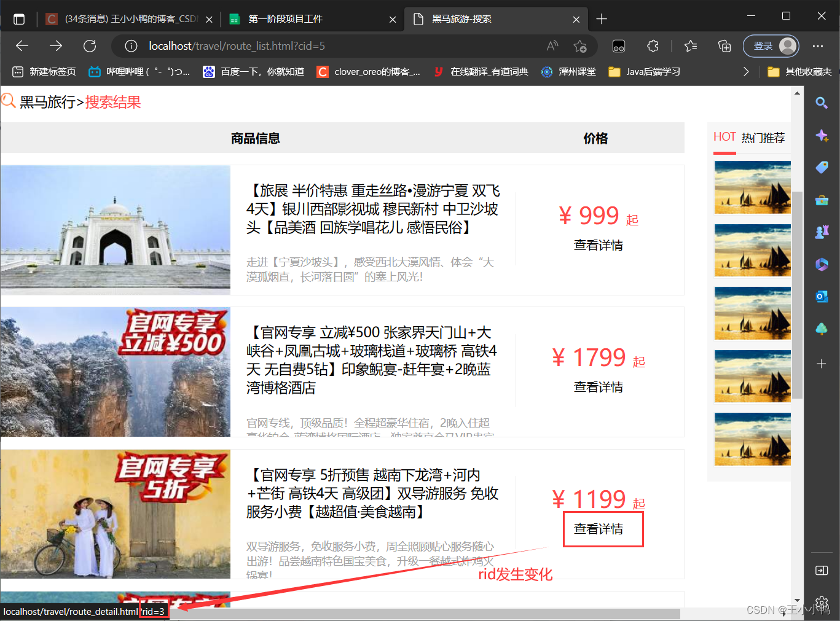Open clover_oreo的博客 bookmark

(369, 72)
